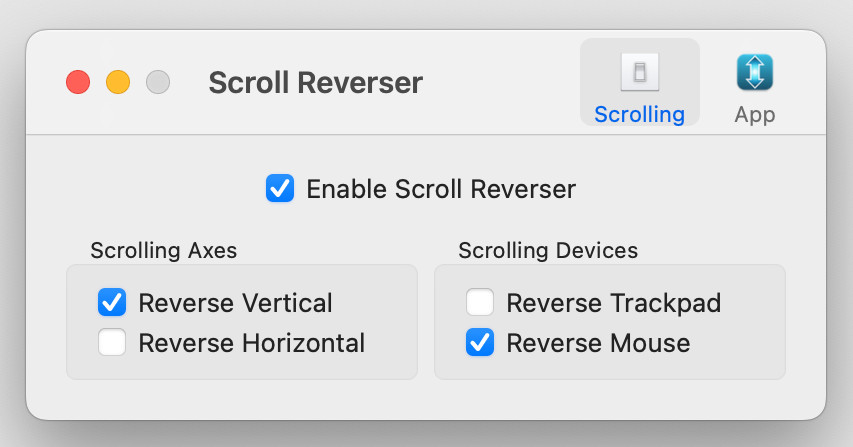Screen dimensions: 853x447
Task: Click the Scrolling Axes group heading
Action: 164,251
